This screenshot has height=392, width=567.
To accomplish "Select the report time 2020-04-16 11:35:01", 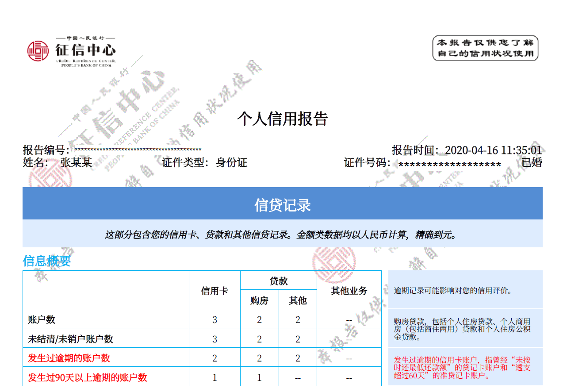I will pyautogui.click(x=493, y=150).
